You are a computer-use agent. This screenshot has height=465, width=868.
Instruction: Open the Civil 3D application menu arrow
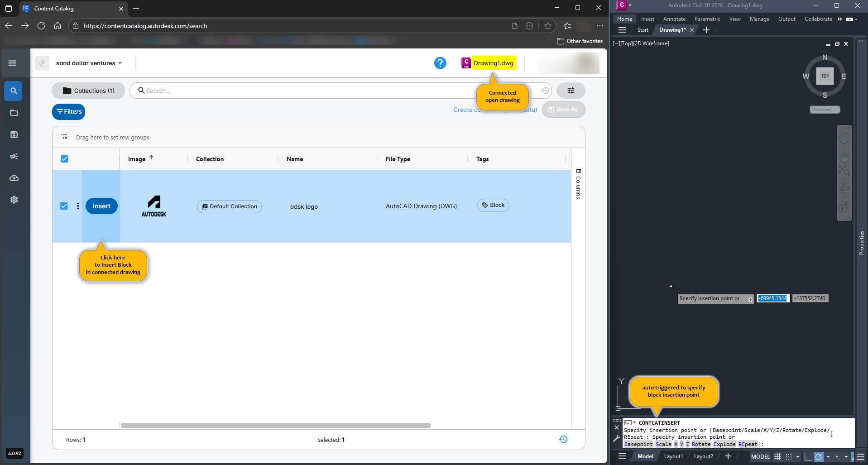point(630,5)
